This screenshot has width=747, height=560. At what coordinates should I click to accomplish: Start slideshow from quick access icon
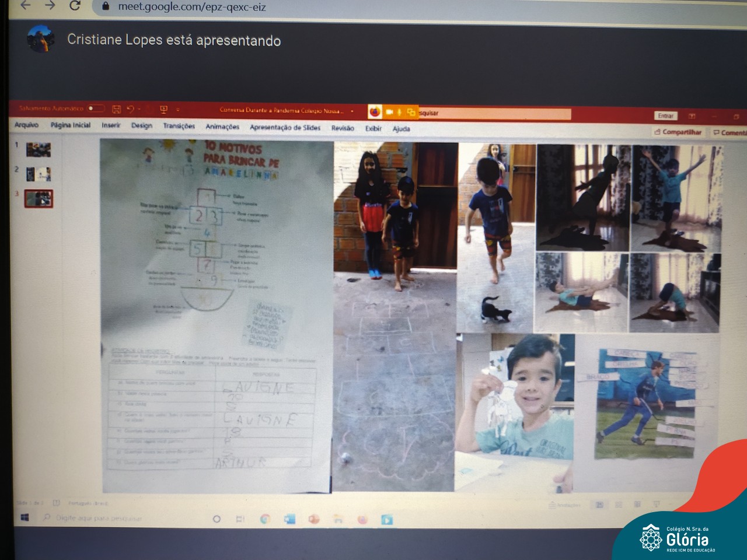pos(163,109)
